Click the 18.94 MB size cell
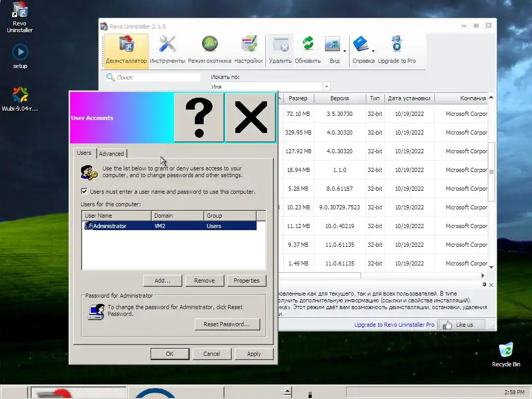This screenshot has width=532, height=399. (298, 170)
